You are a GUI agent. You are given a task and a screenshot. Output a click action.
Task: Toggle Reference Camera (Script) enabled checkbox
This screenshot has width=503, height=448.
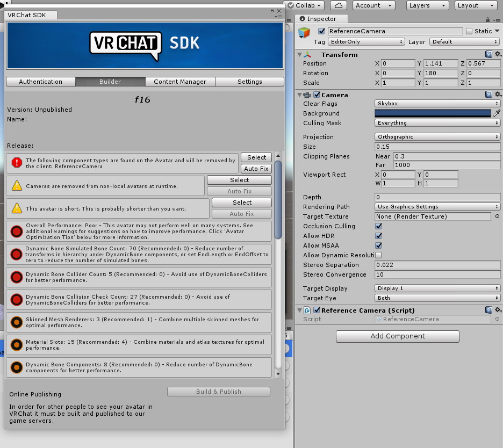[x=317, y=310]
